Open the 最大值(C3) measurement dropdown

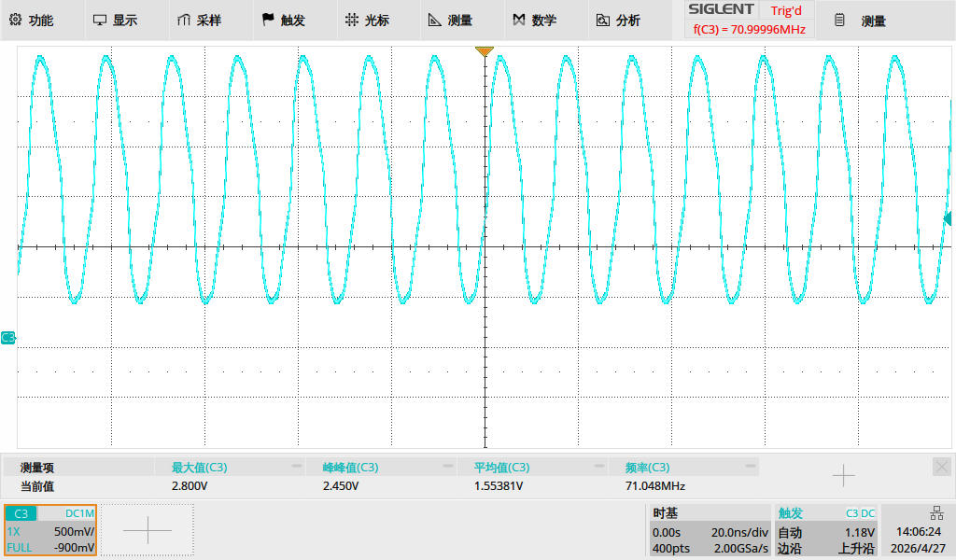pos(229,468)
